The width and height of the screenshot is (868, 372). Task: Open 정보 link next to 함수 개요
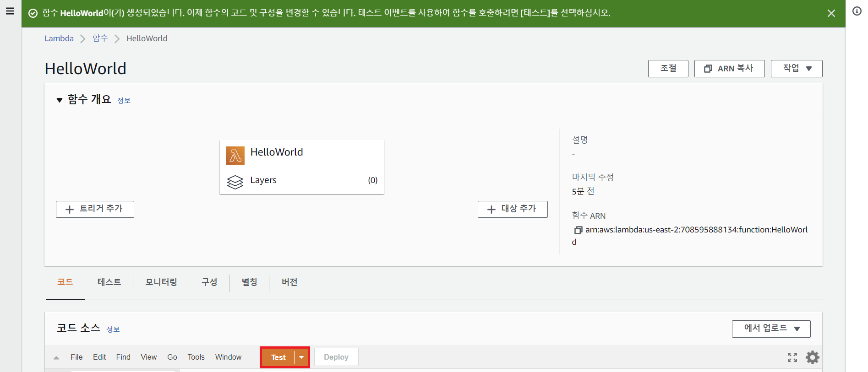124,101
